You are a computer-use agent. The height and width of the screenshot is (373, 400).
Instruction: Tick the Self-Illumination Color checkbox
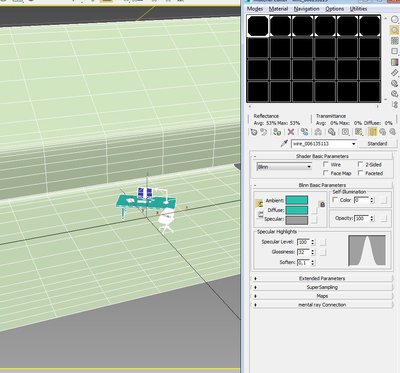(335, 200)
